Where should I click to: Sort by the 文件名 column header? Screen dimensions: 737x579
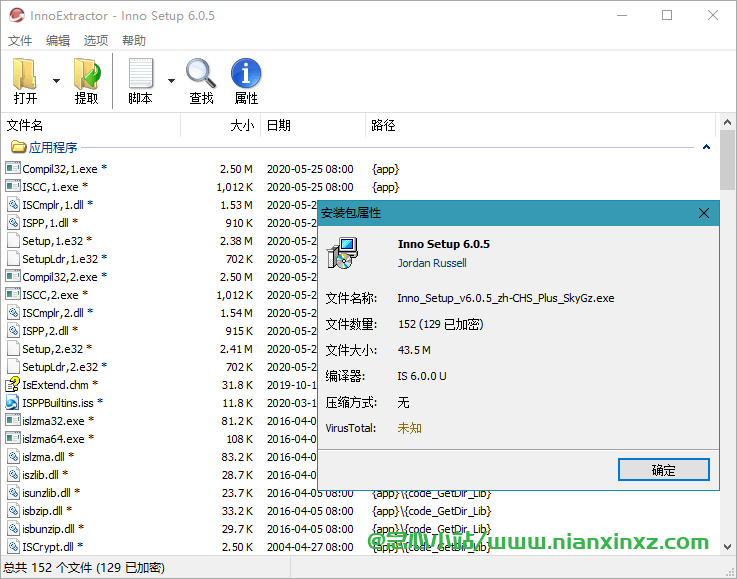[91, 125]
